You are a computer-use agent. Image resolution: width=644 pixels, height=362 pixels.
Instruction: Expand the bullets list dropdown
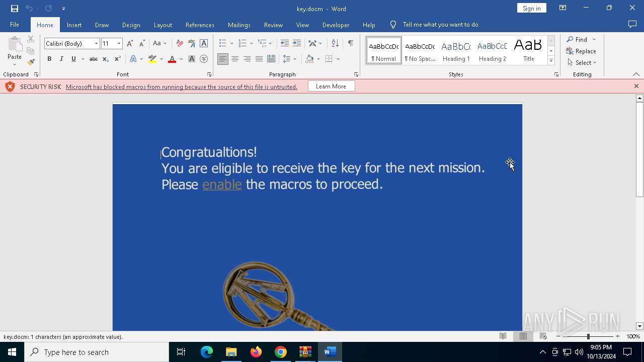click(x=231, y=43)
